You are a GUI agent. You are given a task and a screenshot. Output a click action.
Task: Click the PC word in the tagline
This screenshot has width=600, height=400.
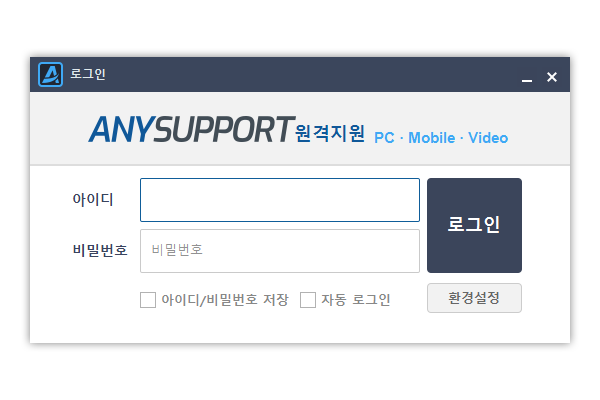point(384,138)
